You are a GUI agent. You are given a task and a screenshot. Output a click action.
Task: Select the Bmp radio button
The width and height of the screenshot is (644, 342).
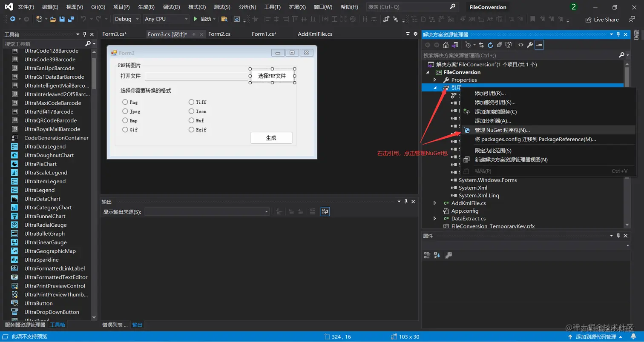(x=125, y=121)
